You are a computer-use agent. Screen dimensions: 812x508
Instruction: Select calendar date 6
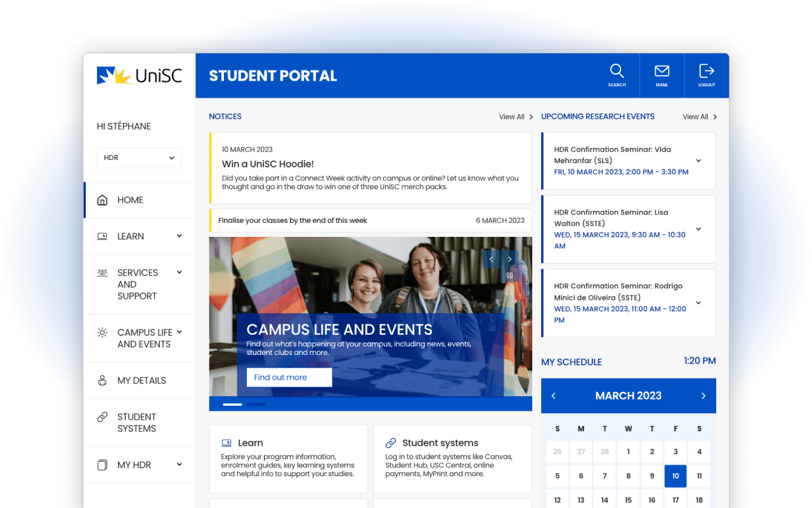[x=581, y=476]
